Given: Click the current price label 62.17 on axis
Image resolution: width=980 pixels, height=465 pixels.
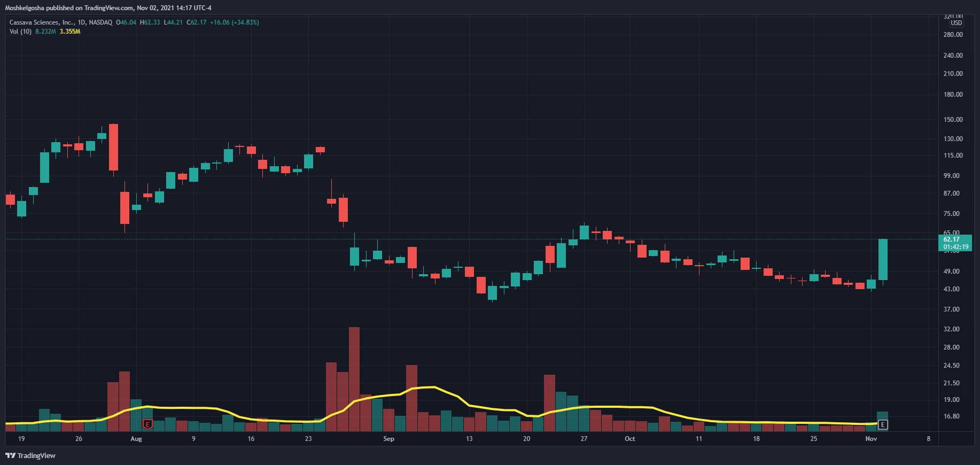Looking at the screenshot, I should pyautogui.click(x=952, y=239).
